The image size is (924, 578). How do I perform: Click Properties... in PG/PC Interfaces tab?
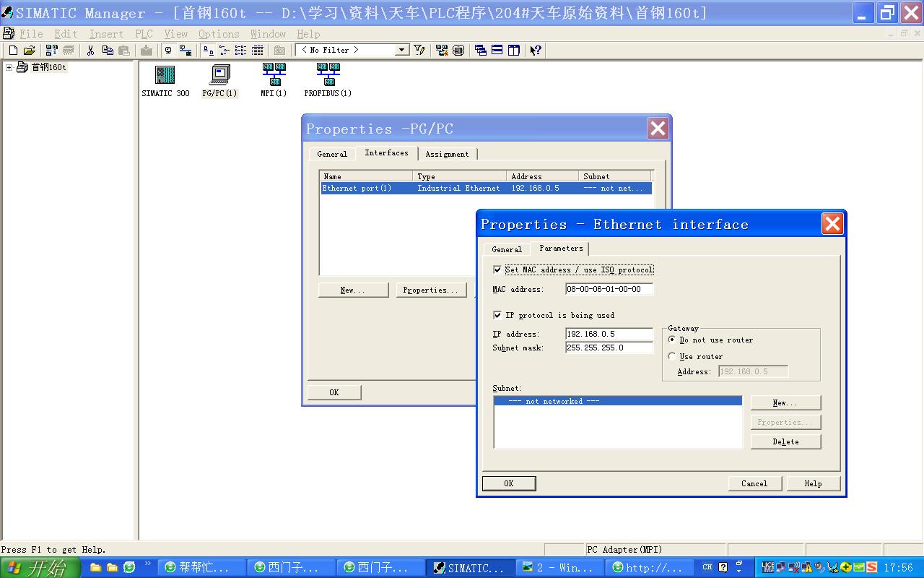[431, 290]
